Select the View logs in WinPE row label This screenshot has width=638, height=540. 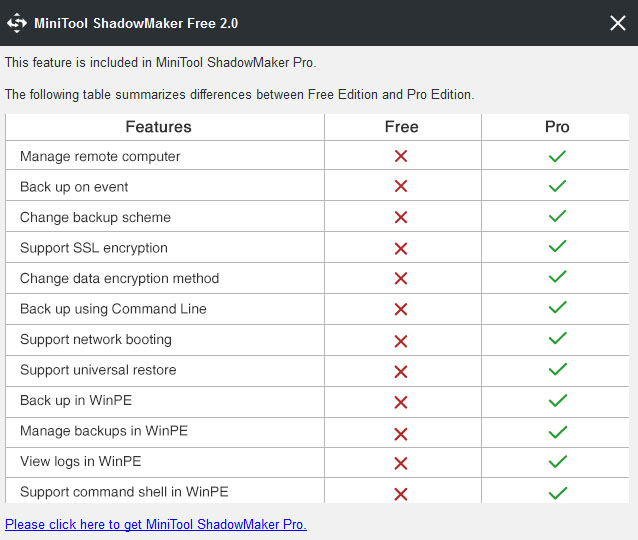[80, 461]
